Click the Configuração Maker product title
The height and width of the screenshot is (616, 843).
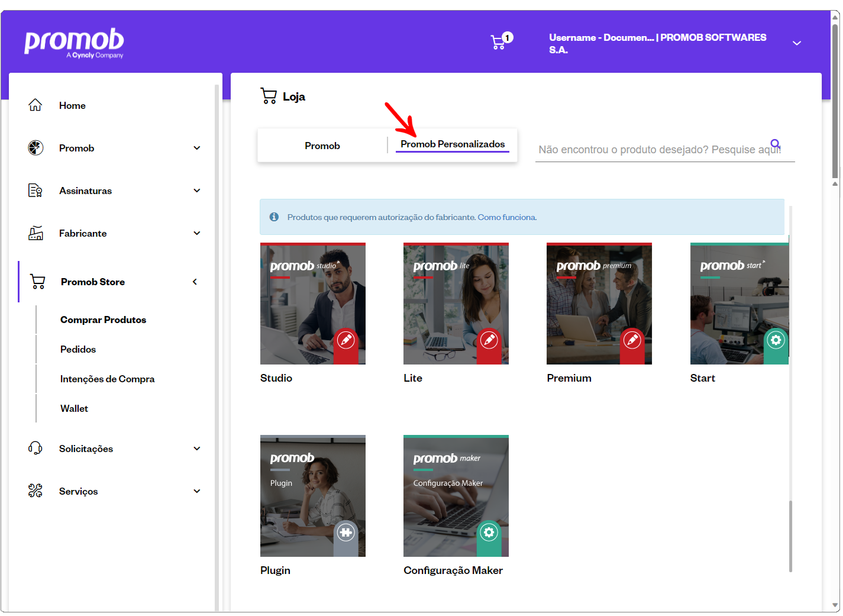click(x=453, y=570)
